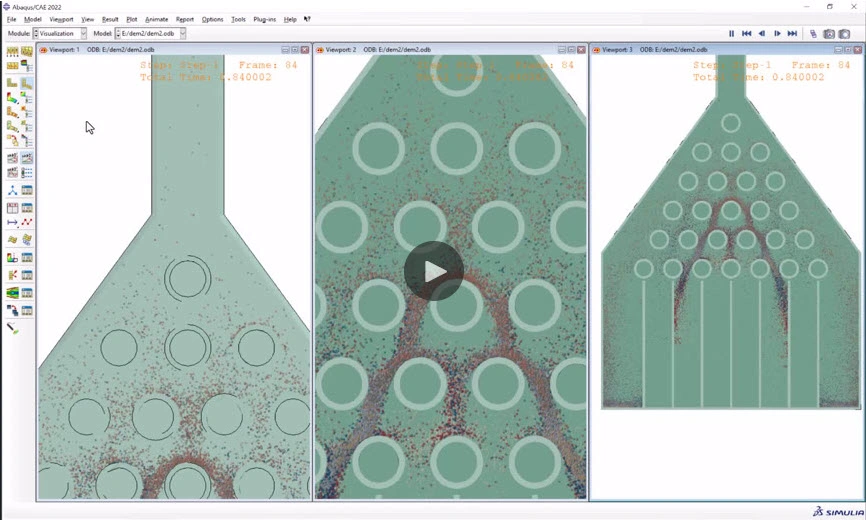Minimize the Abaqus/CAE main window
866x520 pixels.
(807, 7)
